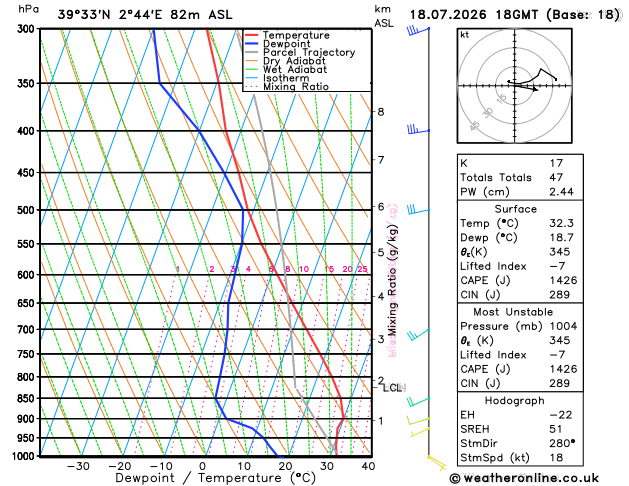Click the 'kt' unit label in hodograph
Viewport: 629px width, 486px height.
(x=465, y=35)
